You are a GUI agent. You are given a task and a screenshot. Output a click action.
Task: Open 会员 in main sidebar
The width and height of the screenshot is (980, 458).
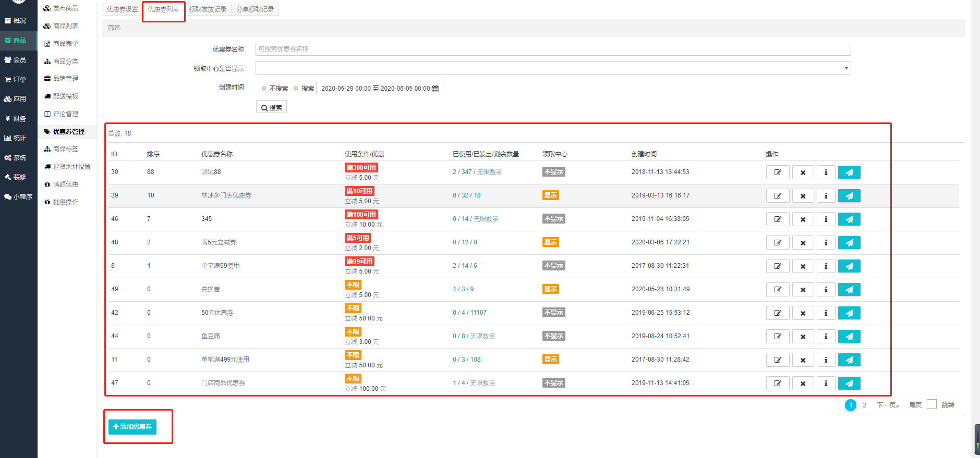click(19, 60)
